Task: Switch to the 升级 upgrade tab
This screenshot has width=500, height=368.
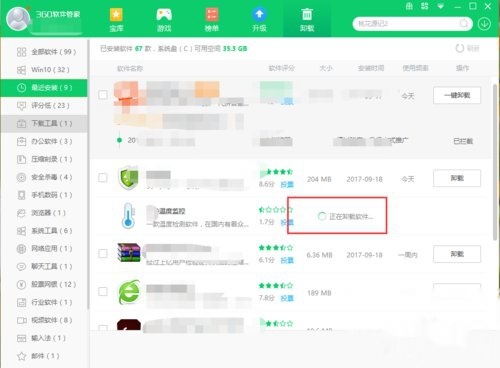Action: pos(259,20)
